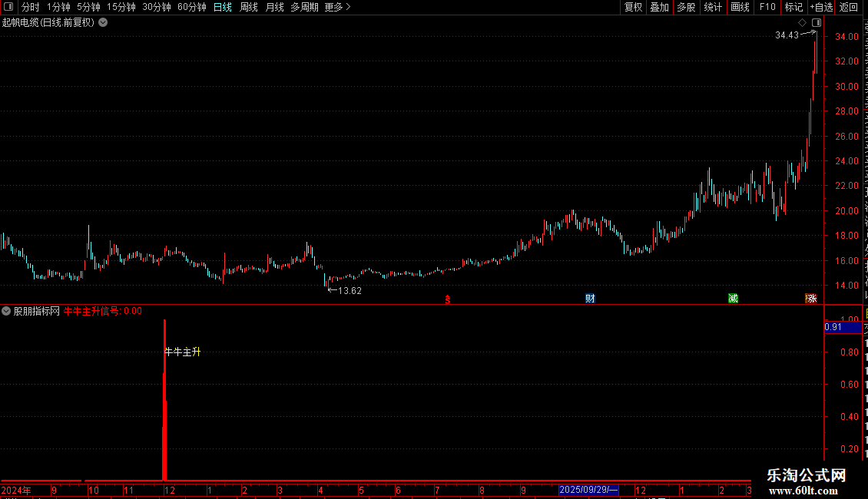
Task: Switch to 分时 intraday view
Action: [x=31, y=7]
